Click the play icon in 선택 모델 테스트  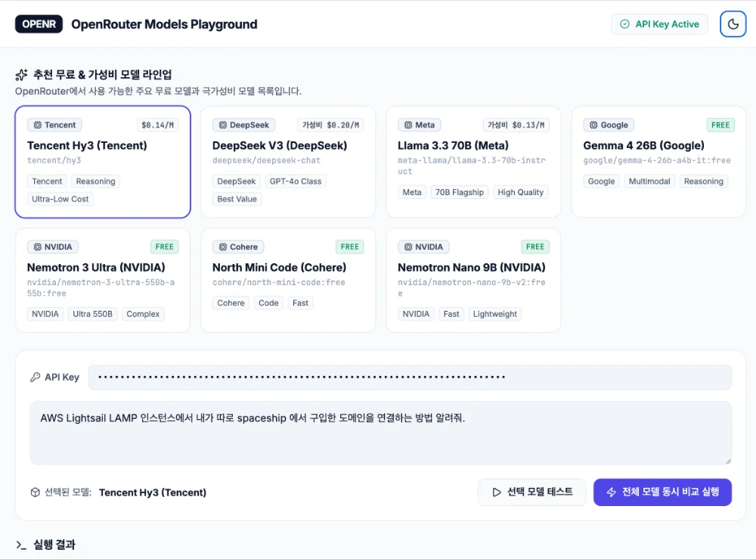click(497, 492)
